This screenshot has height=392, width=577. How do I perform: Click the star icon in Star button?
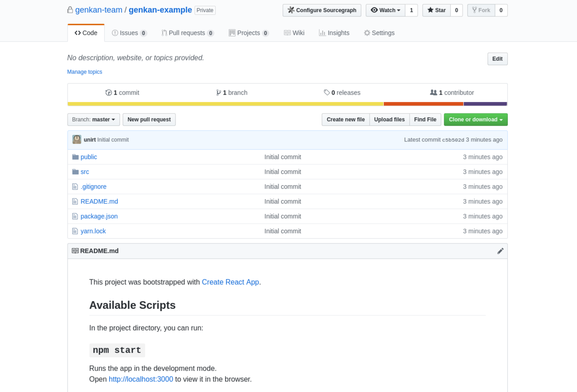click(x=430, y=10)
